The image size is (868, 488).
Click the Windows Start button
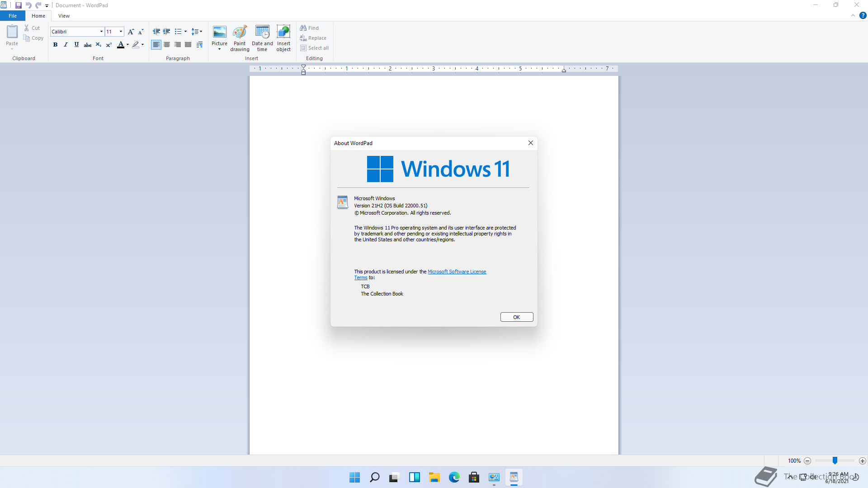point(355,477)
